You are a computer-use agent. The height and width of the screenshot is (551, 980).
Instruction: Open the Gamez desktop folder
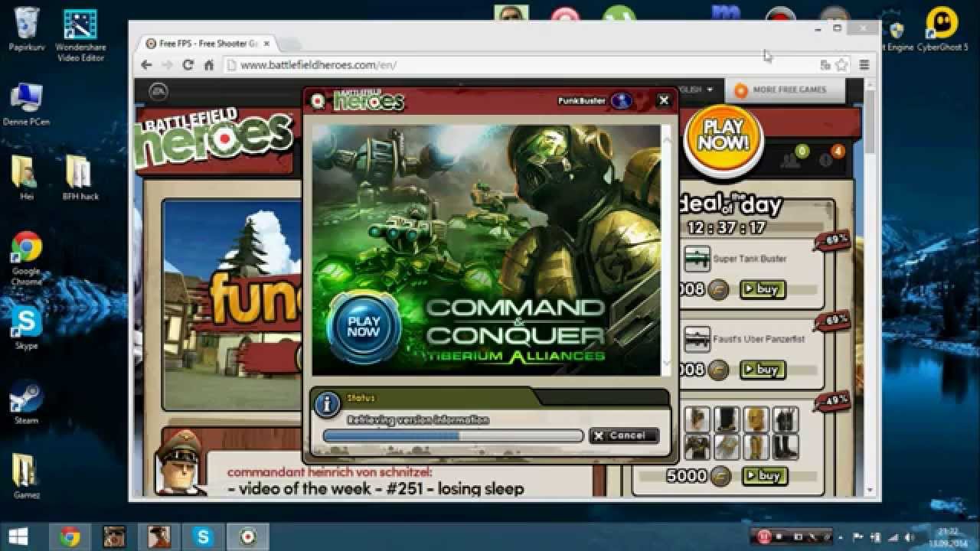pos(26,475)
